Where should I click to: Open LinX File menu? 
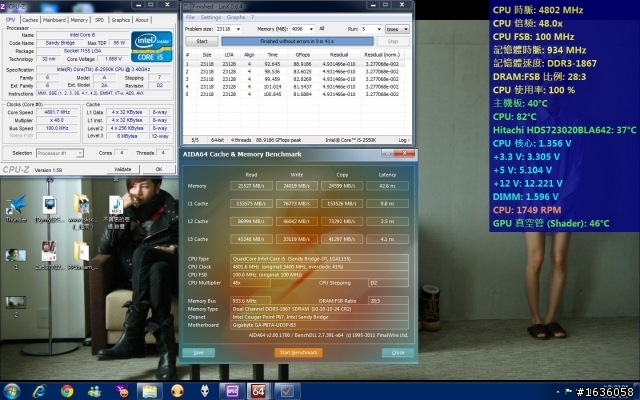pos(190,17)
